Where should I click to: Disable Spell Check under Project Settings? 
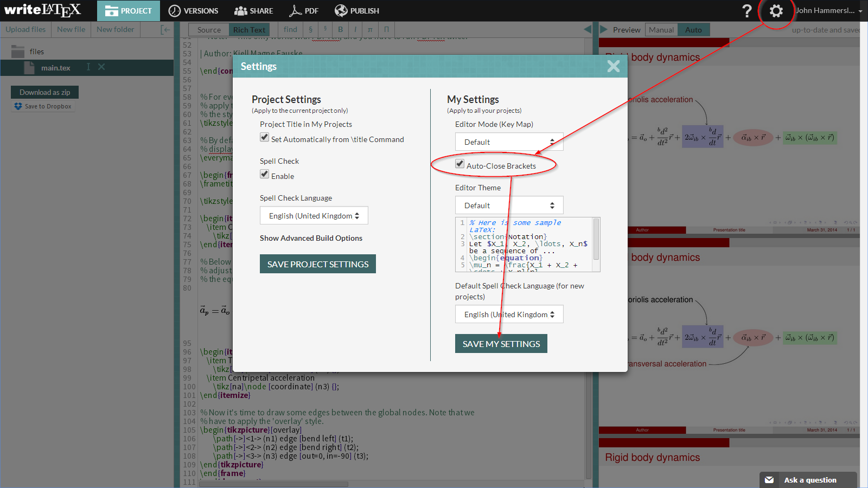264,174
